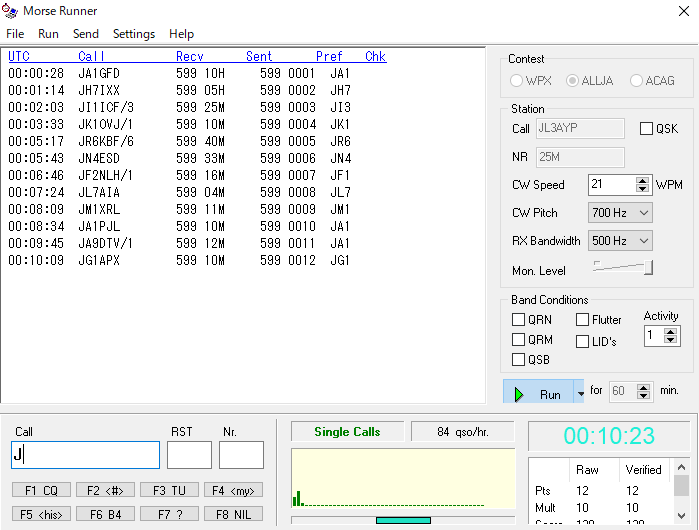Click the F4 <my> button

click(x=233, y=490)
